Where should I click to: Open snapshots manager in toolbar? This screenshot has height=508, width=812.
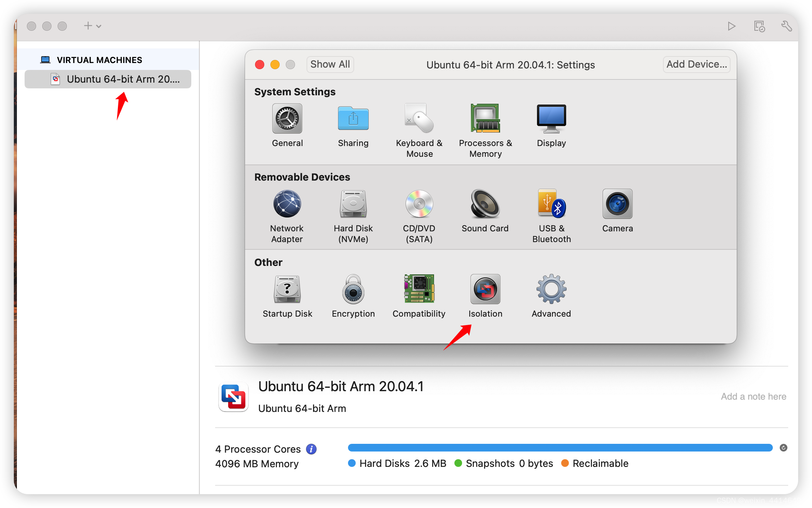pyautogui.click(x=759, y=26)
